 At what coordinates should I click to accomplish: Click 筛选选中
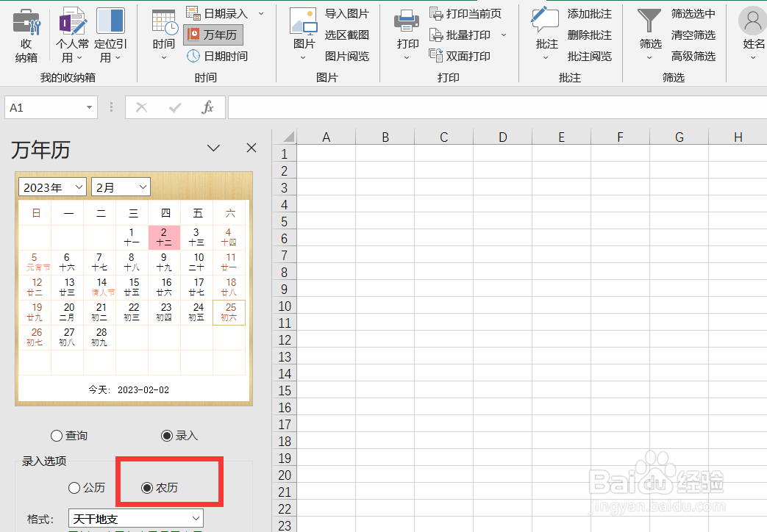point(693,14)
